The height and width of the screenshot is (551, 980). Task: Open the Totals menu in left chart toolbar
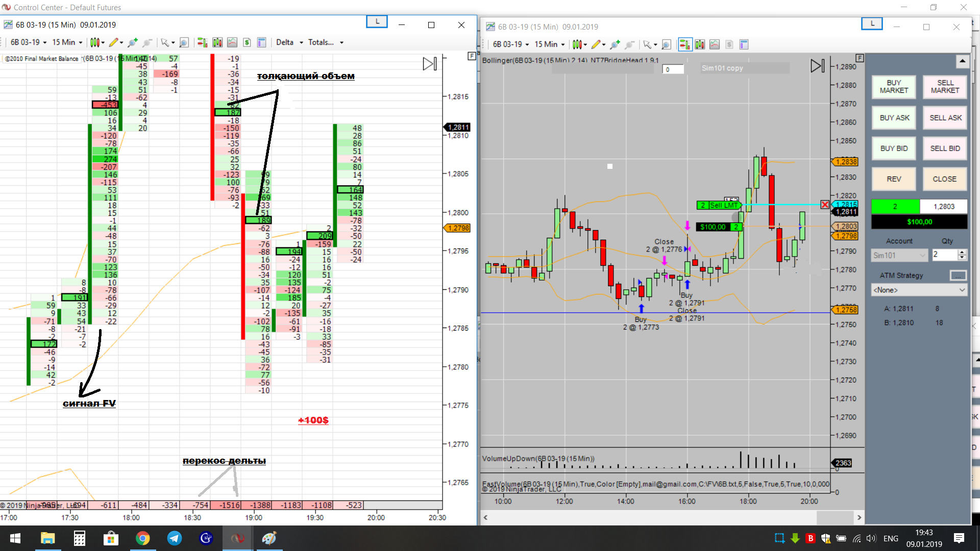[x=326, y=42]
